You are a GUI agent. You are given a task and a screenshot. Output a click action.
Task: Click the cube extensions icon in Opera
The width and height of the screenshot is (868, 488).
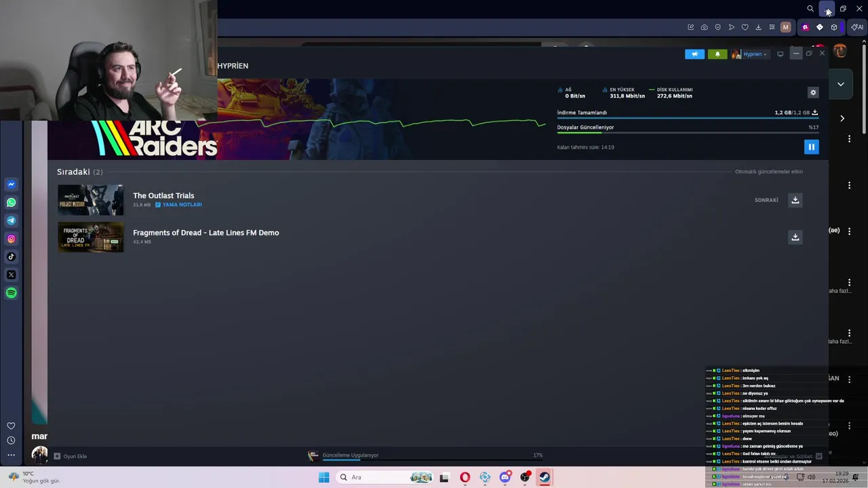pos(834,27)
